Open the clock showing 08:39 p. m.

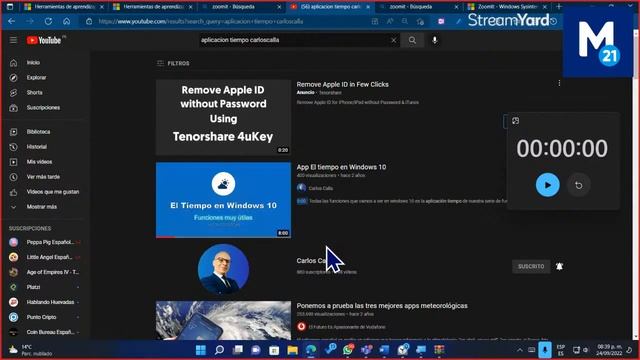coord(609,350)
